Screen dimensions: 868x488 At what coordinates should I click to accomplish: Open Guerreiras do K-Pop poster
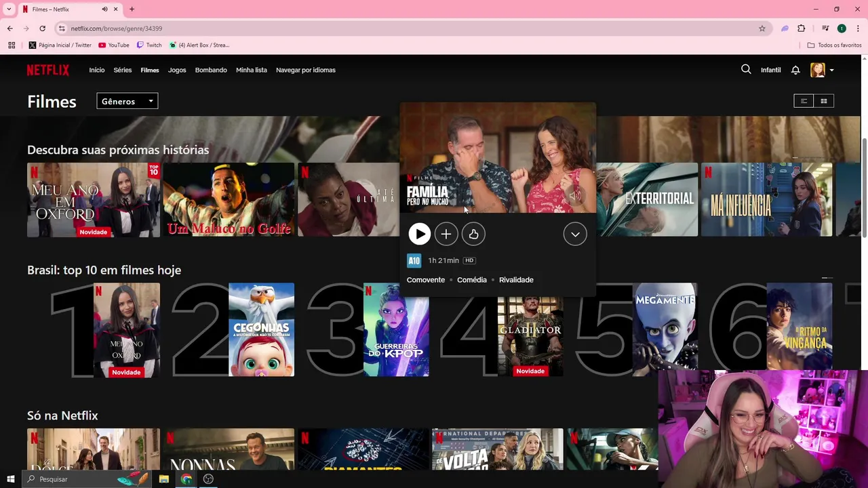tap(396, 329)
